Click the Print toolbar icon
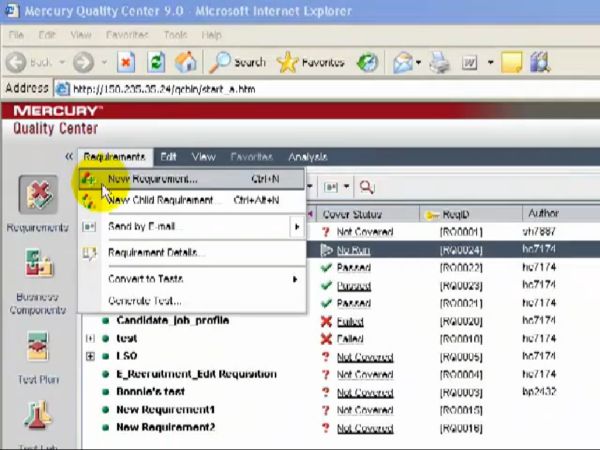The height and width of the screenshot is (450, 600). pyautogui.click(x=440, y=62)
